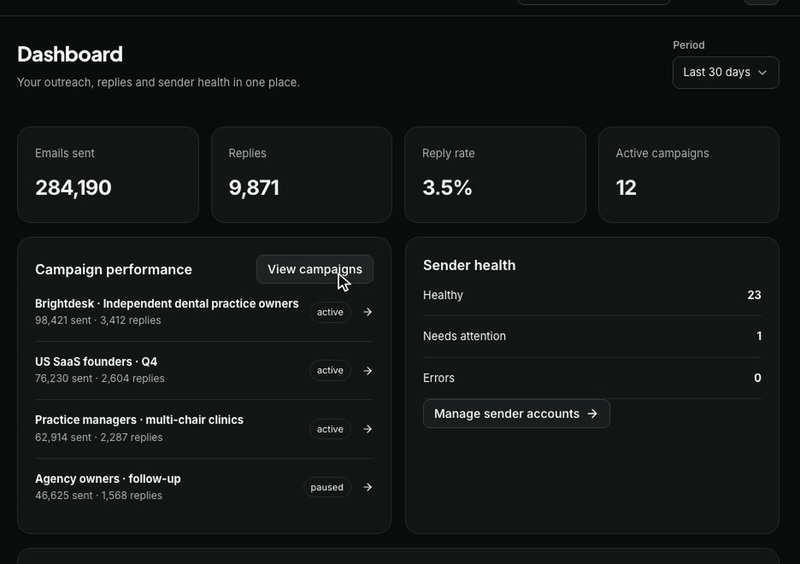Click the Replies value 9,871
800x564 pixels.
click(x=254, y=188)
